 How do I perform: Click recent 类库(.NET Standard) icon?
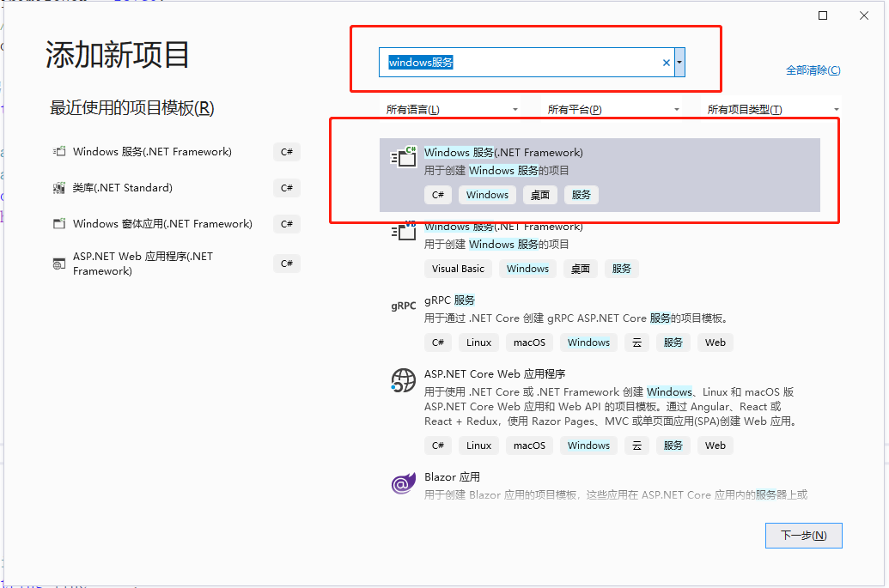[59, 187]
